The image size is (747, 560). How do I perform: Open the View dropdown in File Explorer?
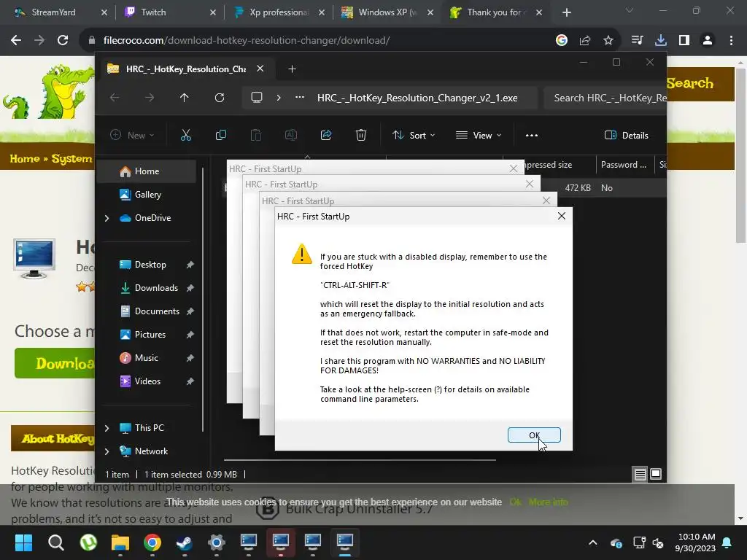click(479, 135)
